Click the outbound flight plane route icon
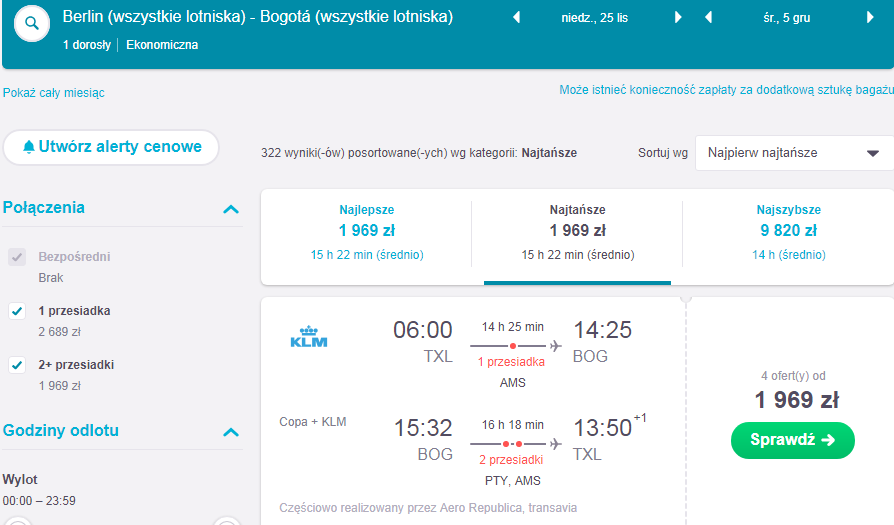 (x=556, y=345)
